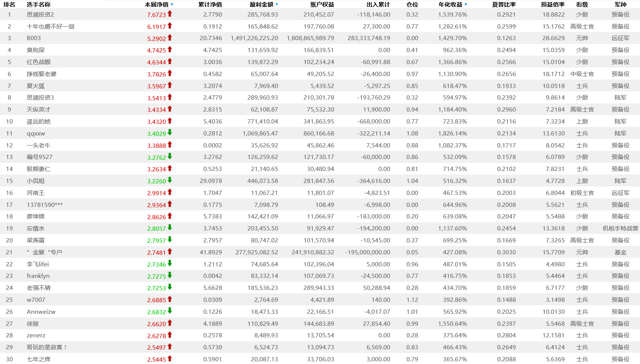
Task: Click the 夏普比率 column header
Action: (x=504, y=5)
